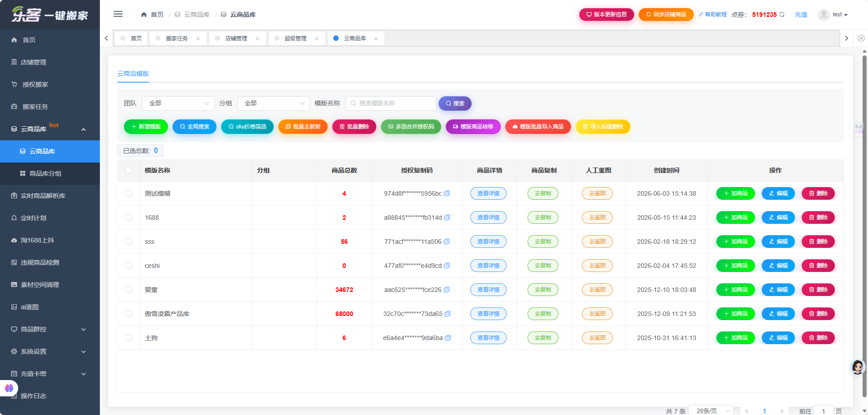Copy authorization code for 婴童 row
Screen dimensions: 868x415
[x=447, y=290]
